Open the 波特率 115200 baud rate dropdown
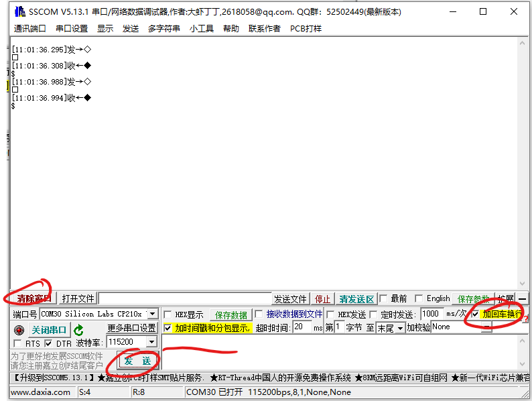 click(x=151, y=342)
